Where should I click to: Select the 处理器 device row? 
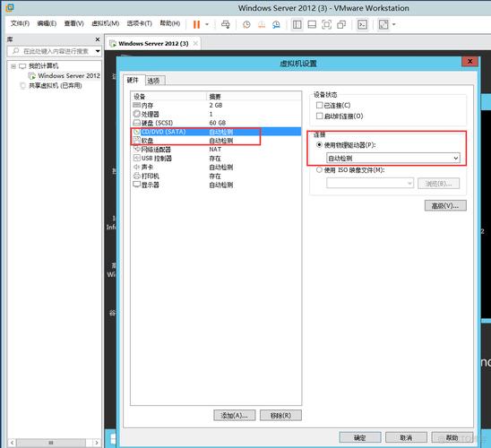tap(216, 114)
